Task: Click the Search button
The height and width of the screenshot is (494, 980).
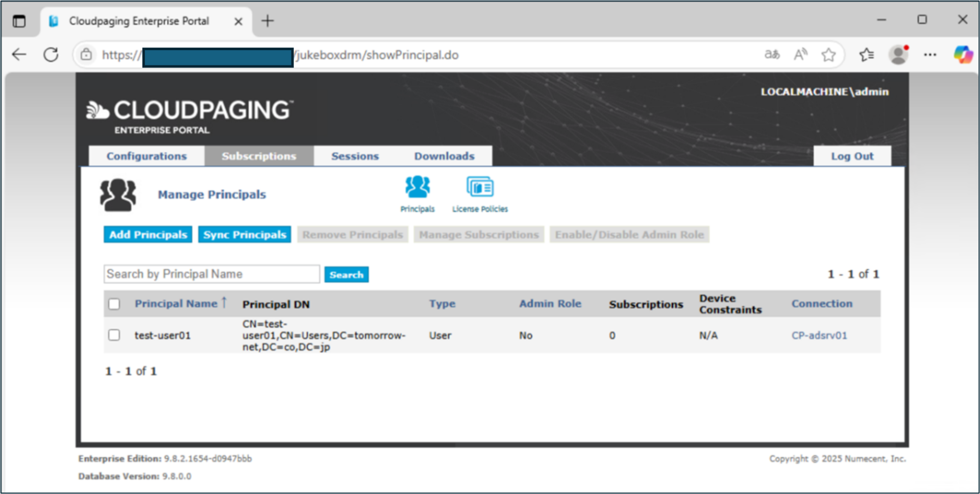Action: 347,274
